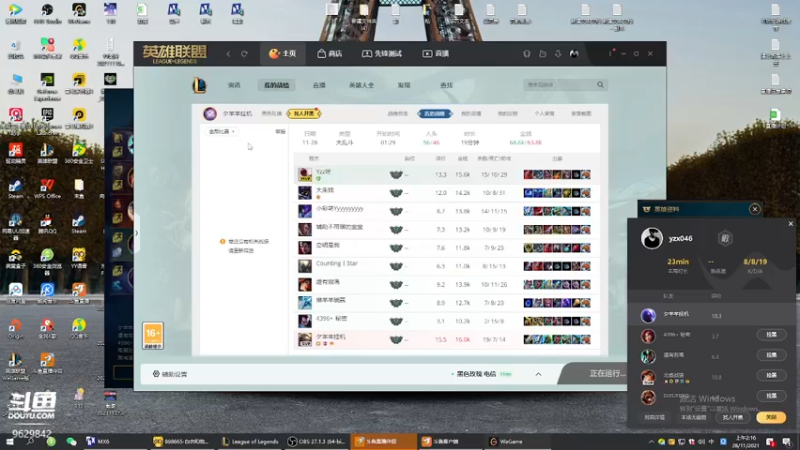The image size is (800, 450).
Task: Open WeChat from the taskbar
Action: pos(71,442)
